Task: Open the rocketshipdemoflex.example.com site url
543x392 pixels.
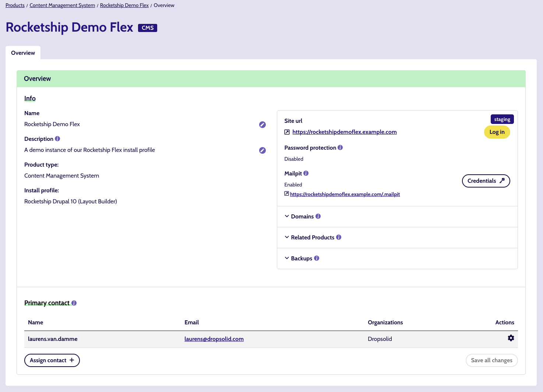Action: [345, 132]
